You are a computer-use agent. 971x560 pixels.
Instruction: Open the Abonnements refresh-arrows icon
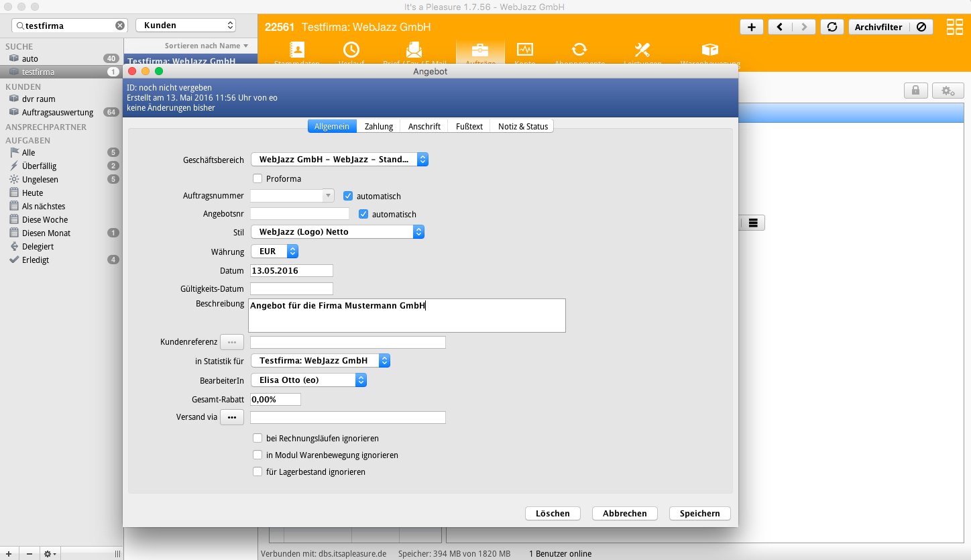579,50
